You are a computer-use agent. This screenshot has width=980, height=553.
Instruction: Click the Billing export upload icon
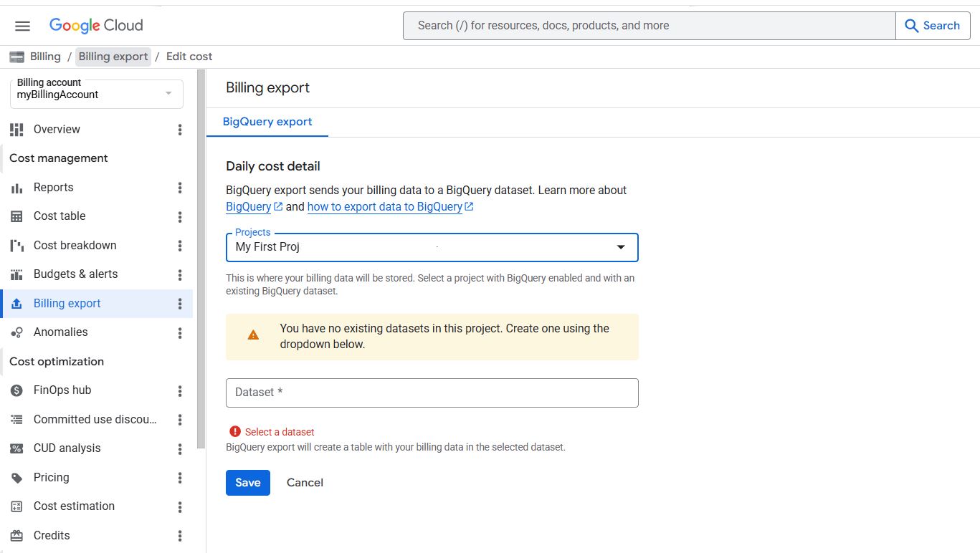click(16, 304)
